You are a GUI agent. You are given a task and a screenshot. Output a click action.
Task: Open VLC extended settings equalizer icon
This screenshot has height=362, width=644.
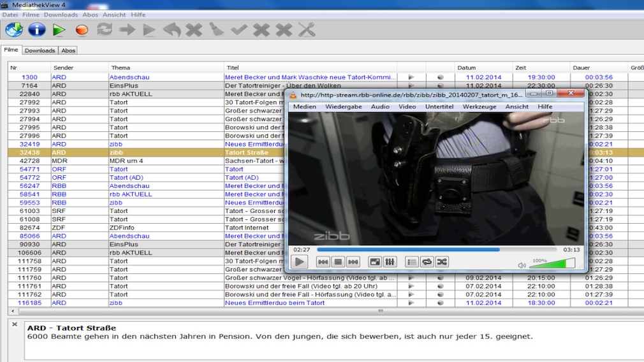click(390, 262)
